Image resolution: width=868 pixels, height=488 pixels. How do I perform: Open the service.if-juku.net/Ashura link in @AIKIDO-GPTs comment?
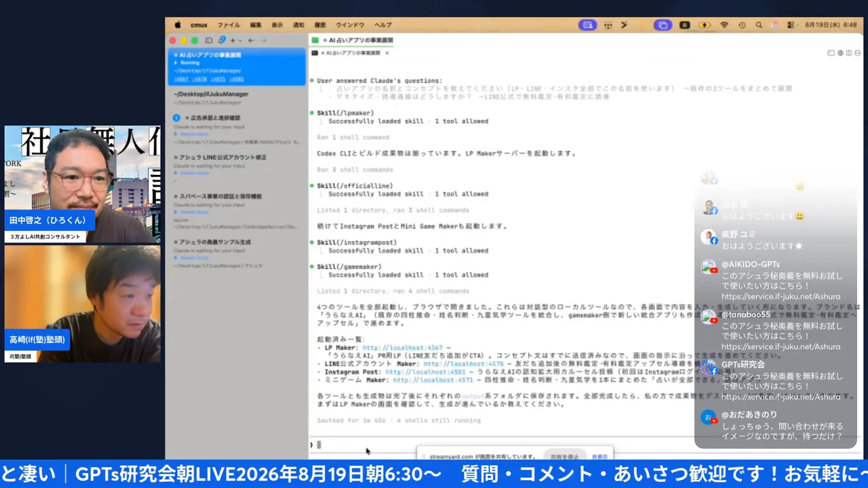pyautogui.click(x=781, y=297)
